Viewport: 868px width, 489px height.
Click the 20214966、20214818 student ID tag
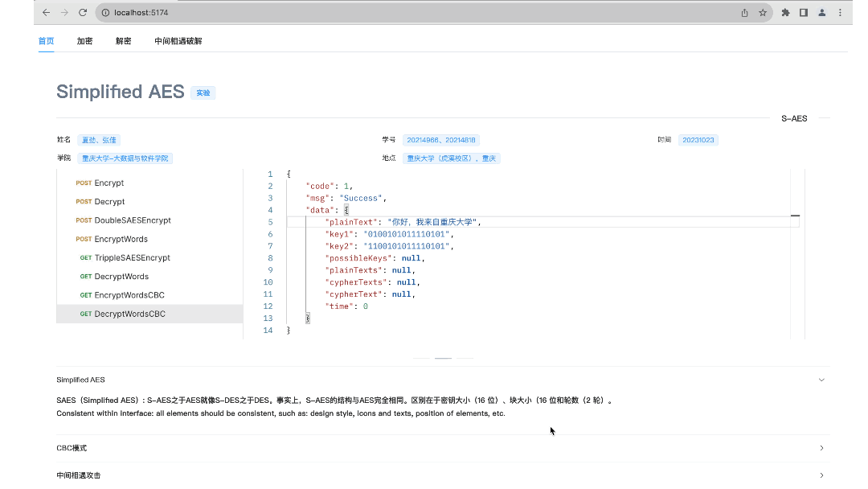[440, 140]
